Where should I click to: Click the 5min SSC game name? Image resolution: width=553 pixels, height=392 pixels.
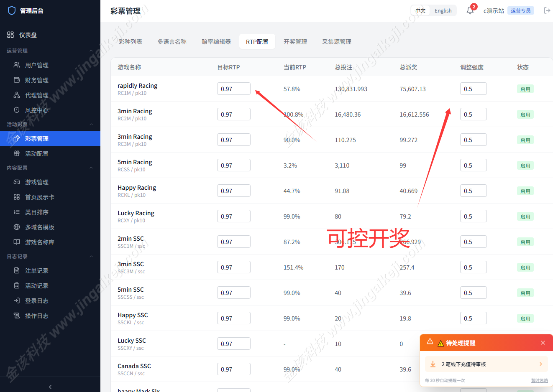[131, 289]
